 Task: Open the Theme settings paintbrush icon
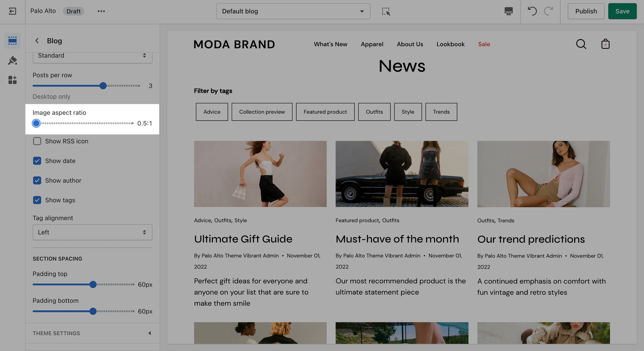click(12, 60)
